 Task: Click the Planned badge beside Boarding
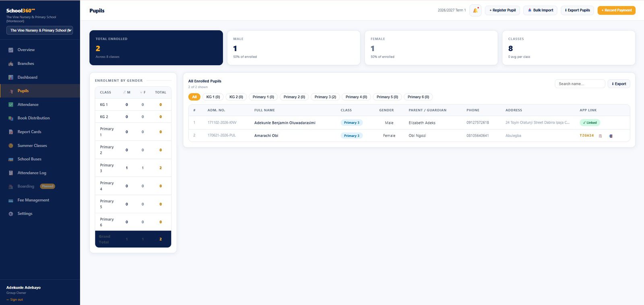pos(47,186)
